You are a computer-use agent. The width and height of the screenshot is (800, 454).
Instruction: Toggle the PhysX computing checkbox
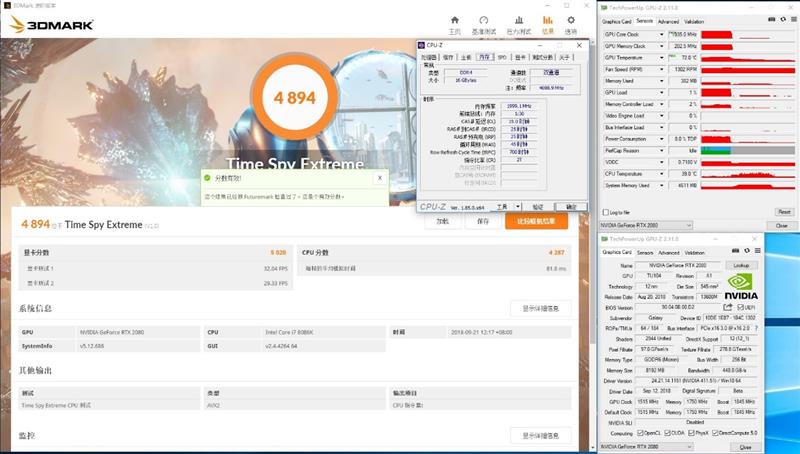coord(691,433)
